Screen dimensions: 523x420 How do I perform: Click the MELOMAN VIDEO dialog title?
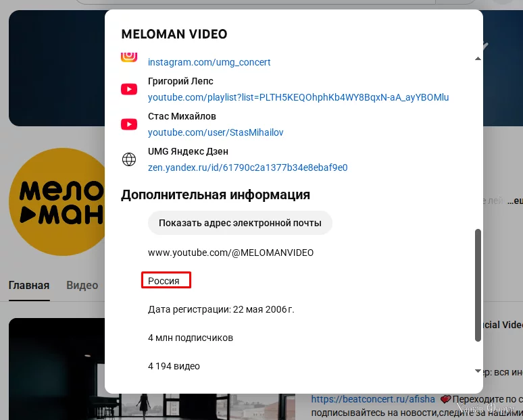click(x=174, y=34)
